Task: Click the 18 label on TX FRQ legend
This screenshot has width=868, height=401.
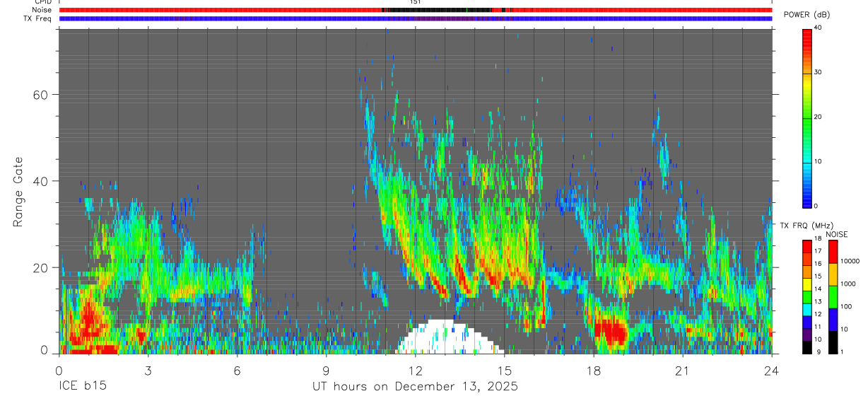Action: 818,239
